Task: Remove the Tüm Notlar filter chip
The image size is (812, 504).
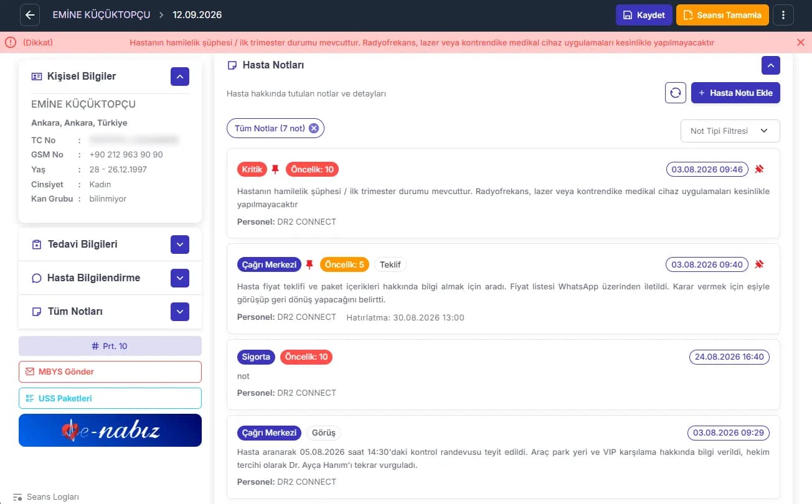Action: click(x=314, y=128)
